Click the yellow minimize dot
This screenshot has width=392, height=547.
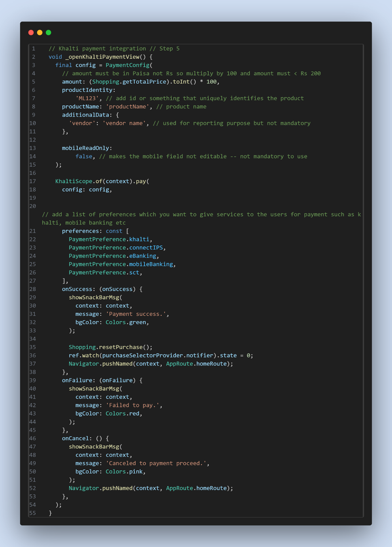40,32
